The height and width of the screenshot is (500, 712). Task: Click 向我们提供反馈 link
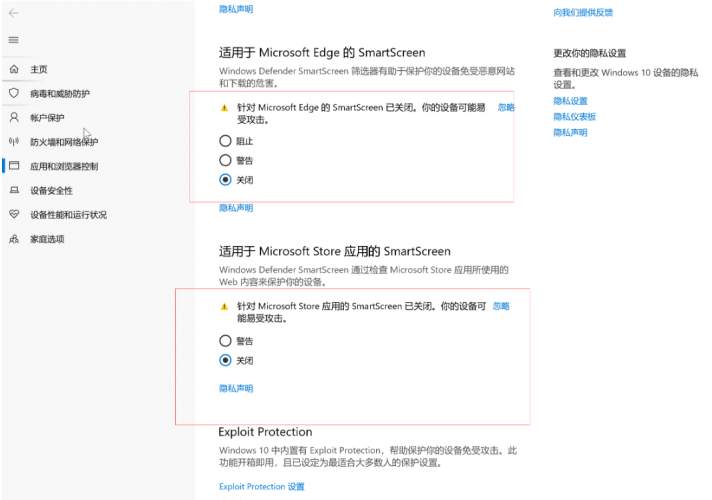583,12
